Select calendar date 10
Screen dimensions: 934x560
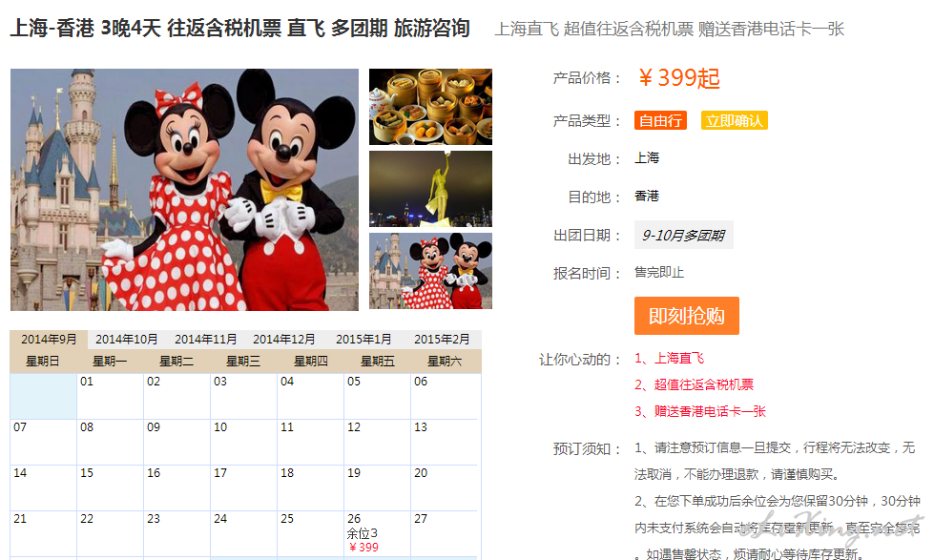tap(243, 442)
